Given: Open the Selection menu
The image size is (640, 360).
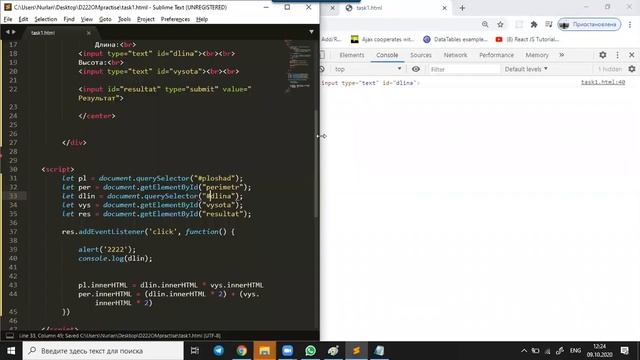Looking at the screenshot, I should [x=46, y=19].
